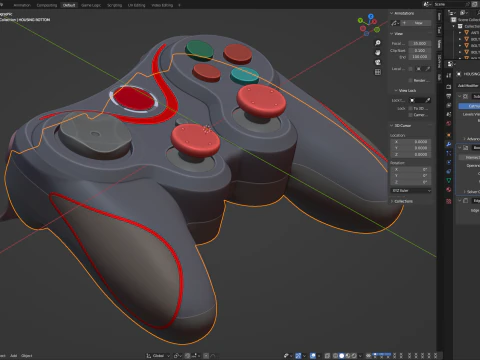
Task: Click eyedropper beside Local Camera field
Action: [428, 69]
